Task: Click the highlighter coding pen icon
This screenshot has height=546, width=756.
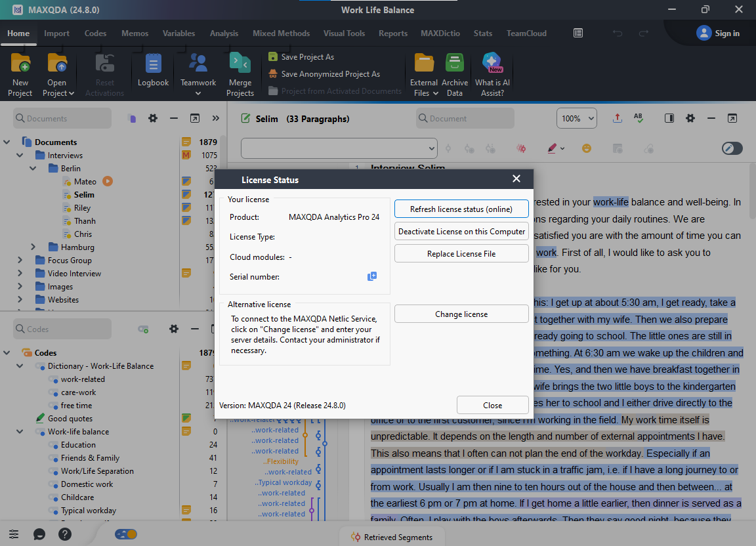Action: click(552, 148)
